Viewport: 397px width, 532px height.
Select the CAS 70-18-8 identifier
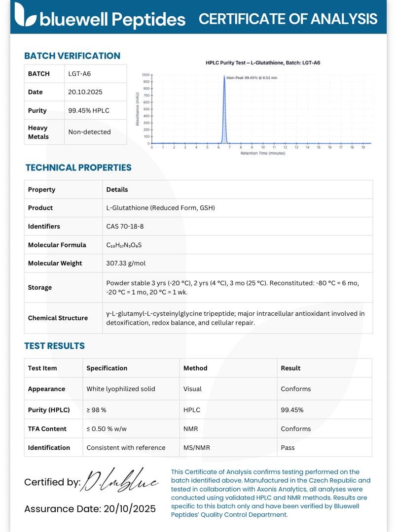(125, 226)
